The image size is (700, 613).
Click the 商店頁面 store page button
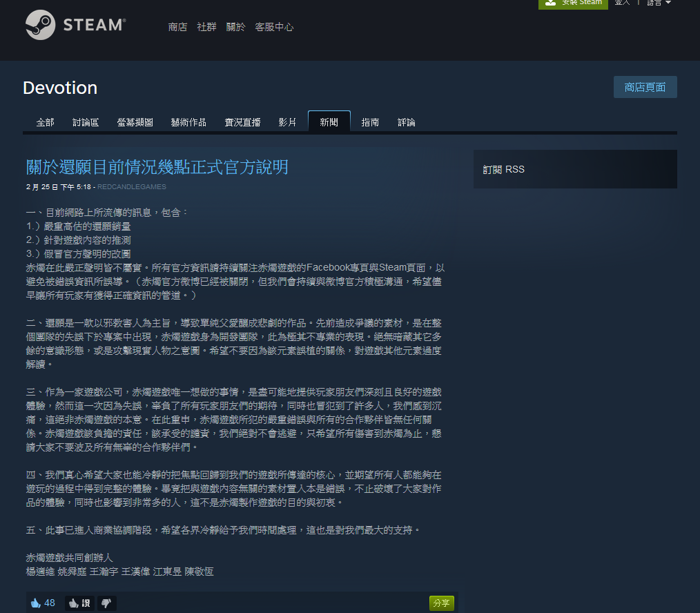point(645,87)
